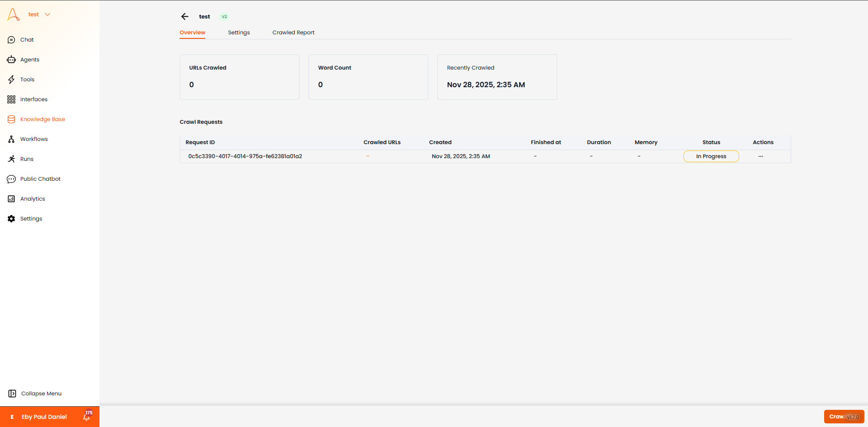Open the Analytics page
Viewport: 868px width, 427px height.
(33, 199)
